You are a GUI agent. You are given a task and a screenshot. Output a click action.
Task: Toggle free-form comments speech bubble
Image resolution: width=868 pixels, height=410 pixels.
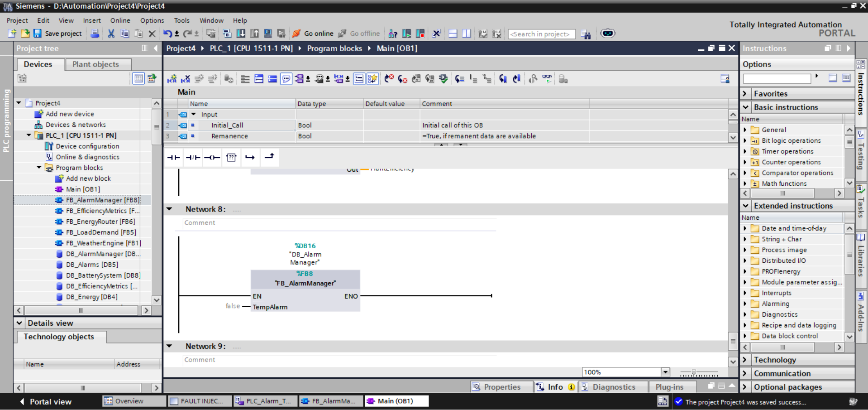pos(286,79)
